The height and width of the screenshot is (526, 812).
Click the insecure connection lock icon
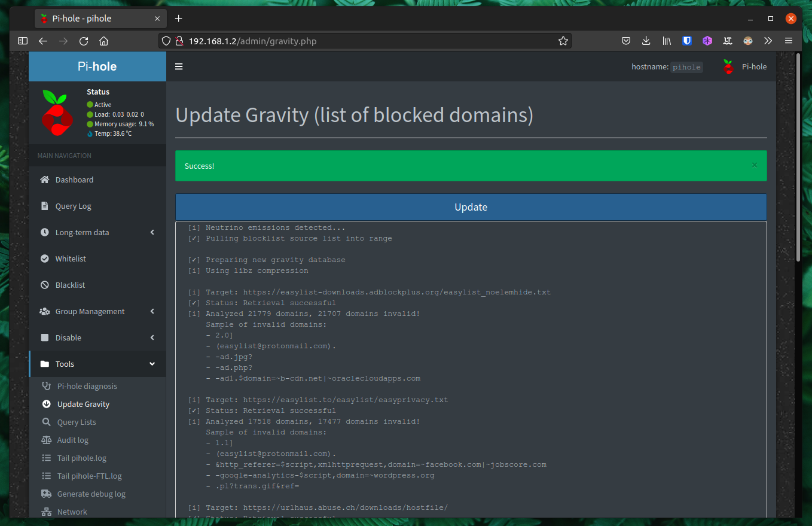[178, 41]
